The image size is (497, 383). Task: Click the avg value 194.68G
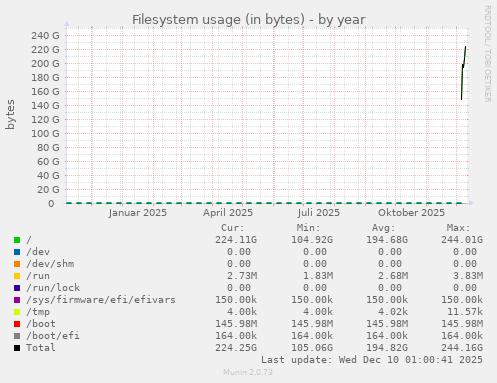(387, 240)
